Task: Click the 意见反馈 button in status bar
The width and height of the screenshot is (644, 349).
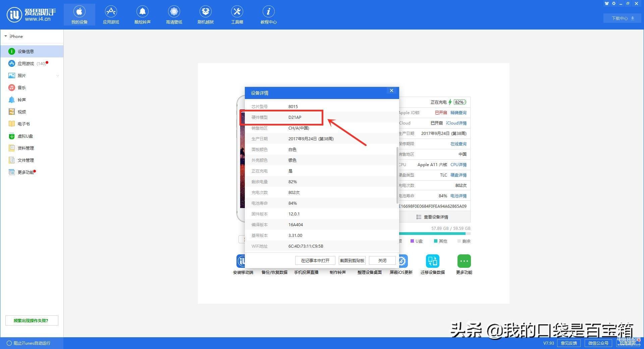Action: tap(569, 343)
